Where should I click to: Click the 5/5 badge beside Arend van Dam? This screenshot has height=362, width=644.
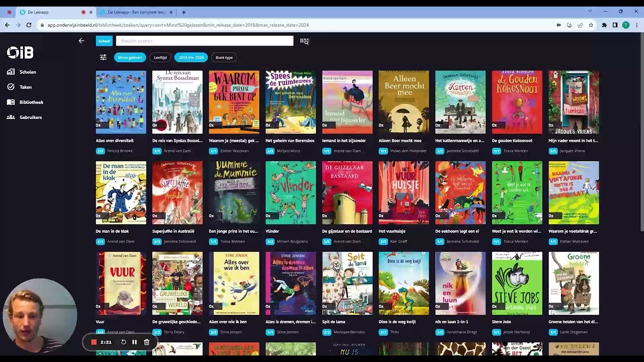pos(327,241)
